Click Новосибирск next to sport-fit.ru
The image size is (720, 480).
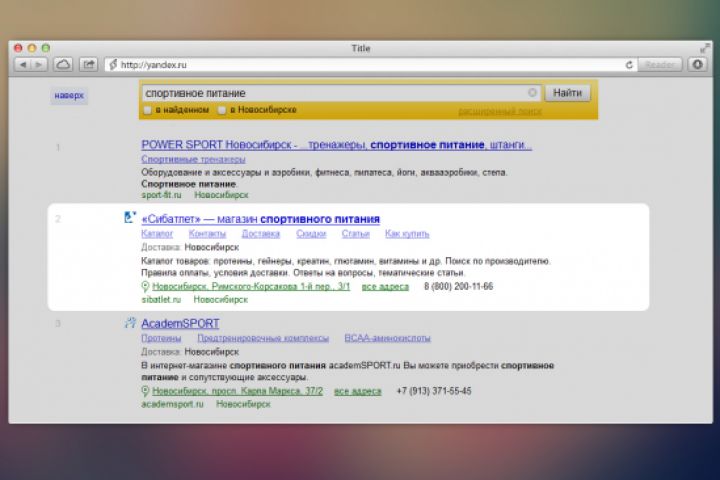(221, 195)
